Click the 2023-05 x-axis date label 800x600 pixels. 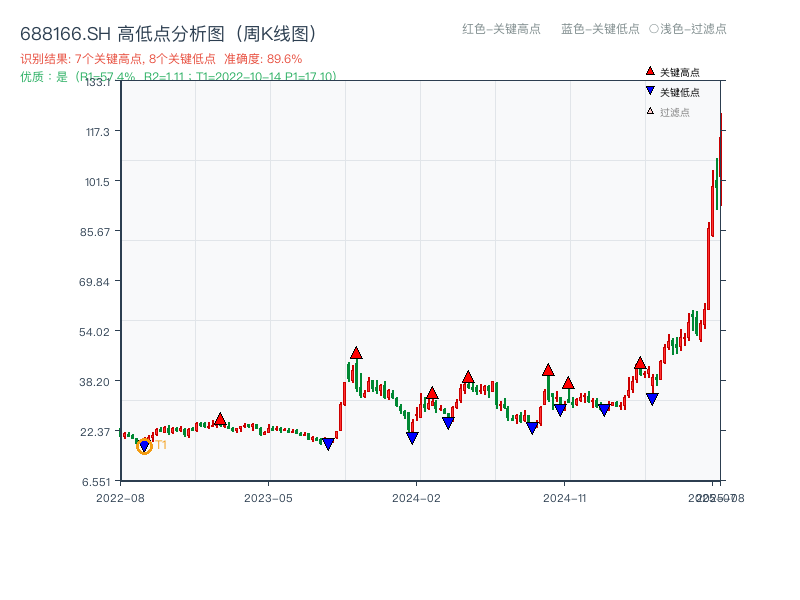(268, 498)
